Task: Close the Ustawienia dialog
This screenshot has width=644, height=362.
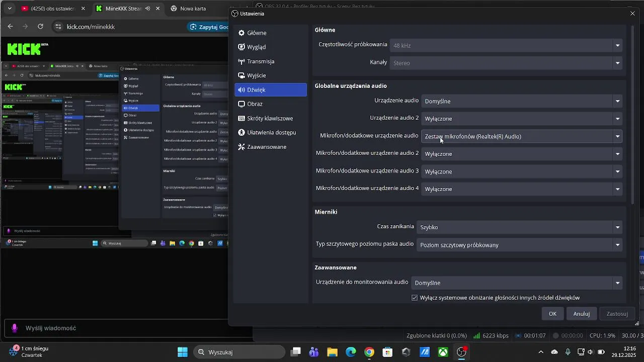Action: point(632,14)
